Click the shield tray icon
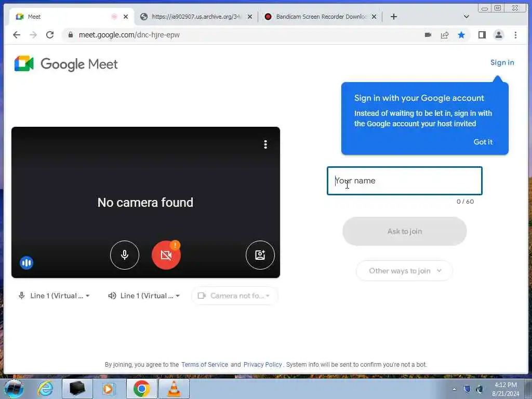The height and width of the screenshot is (399, 532). (x=467, y=389)
